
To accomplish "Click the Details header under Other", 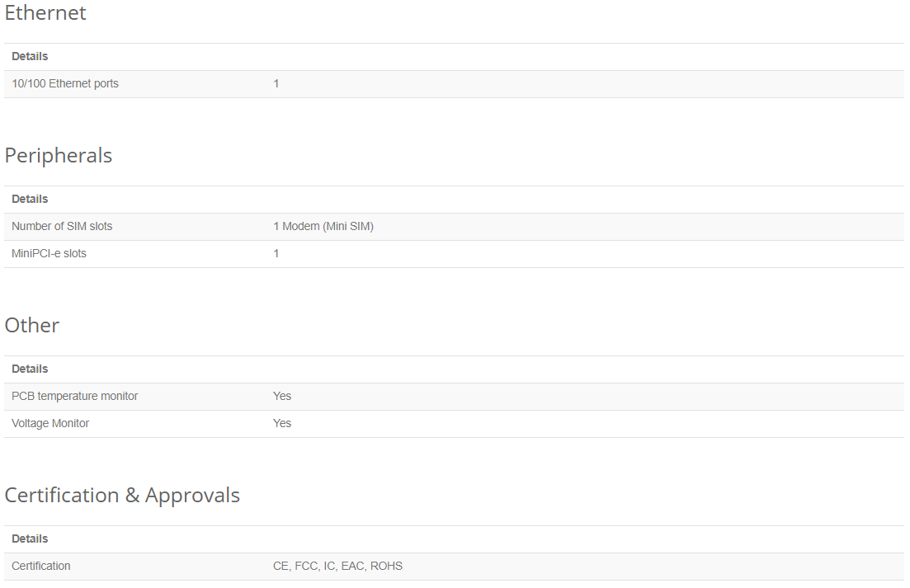I will [30, 369].
